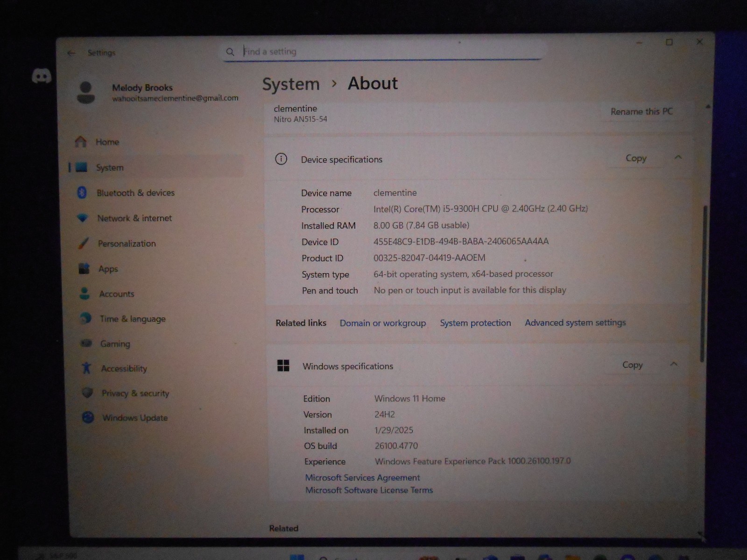Viewport: 747px width, 560px height.
Task: Go back using the Settings back arrow
Action: coord(71,53)
